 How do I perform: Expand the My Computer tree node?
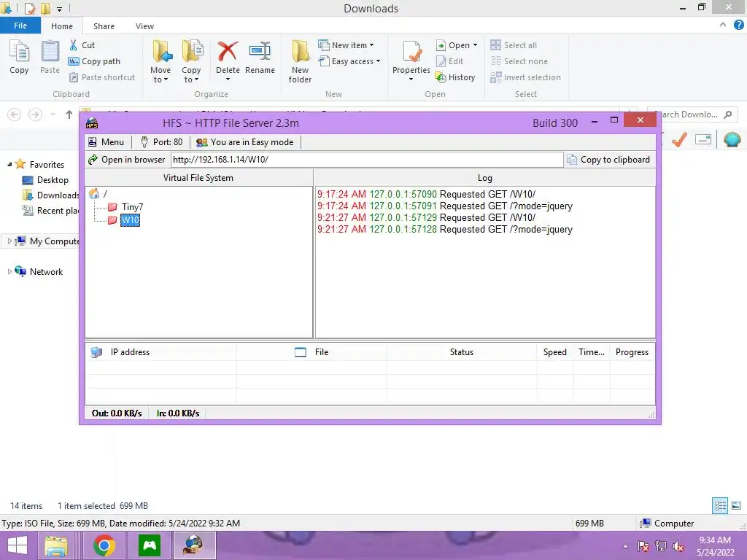(9, 241)
